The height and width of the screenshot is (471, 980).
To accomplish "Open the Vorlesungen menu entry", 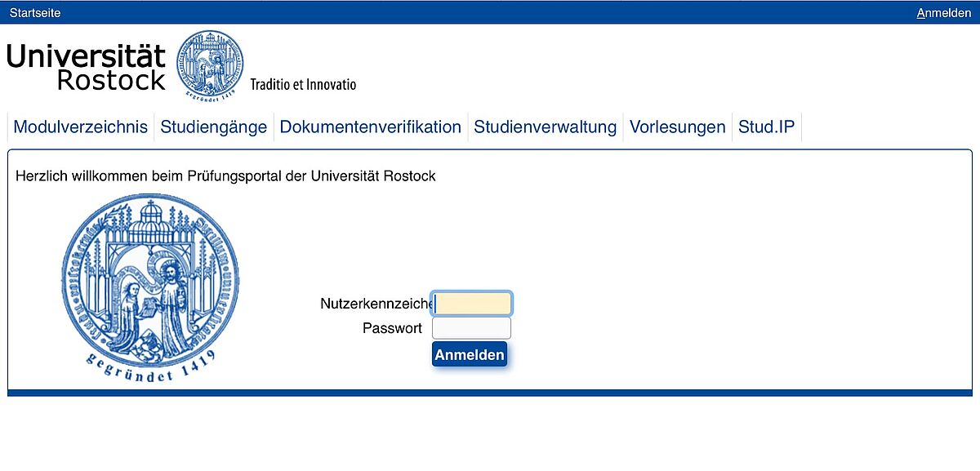I will (678, 127).
